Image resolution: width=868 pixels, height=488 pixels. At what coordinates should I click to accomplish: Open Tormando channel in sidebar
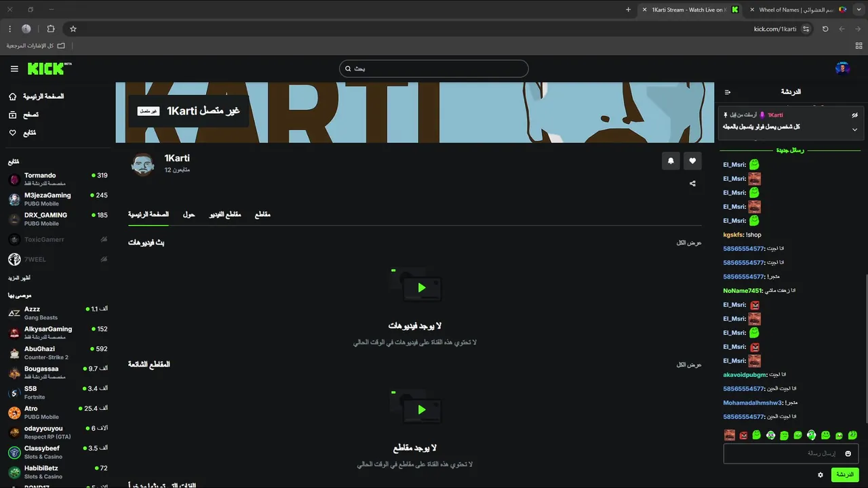point(58,180)
